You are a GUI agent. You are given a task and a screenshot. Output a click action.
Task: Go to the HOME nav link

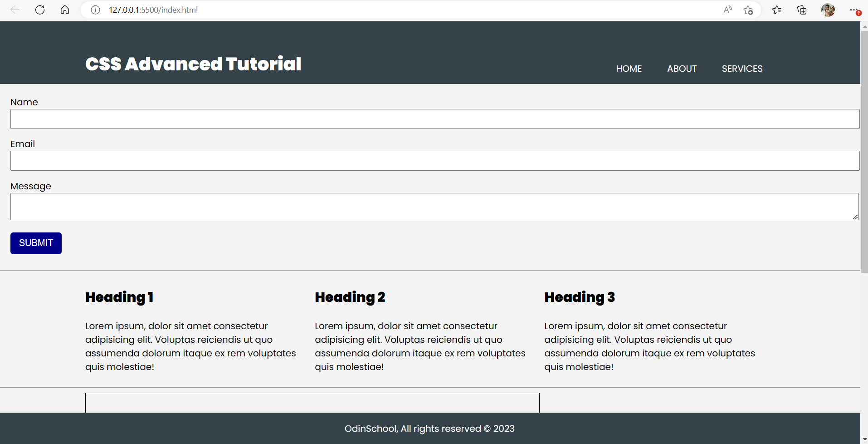coord(629,69)
